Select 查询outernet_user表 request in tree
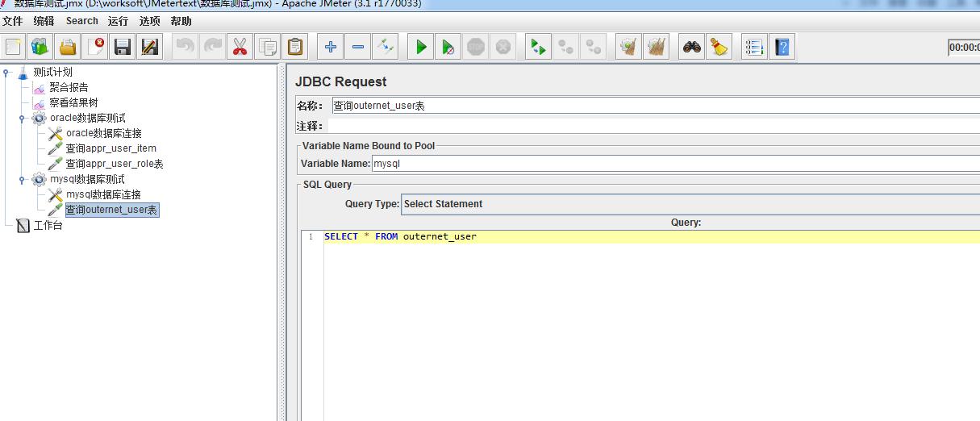The height and width of the screenshot is (421, 980). tap(111, 210)
